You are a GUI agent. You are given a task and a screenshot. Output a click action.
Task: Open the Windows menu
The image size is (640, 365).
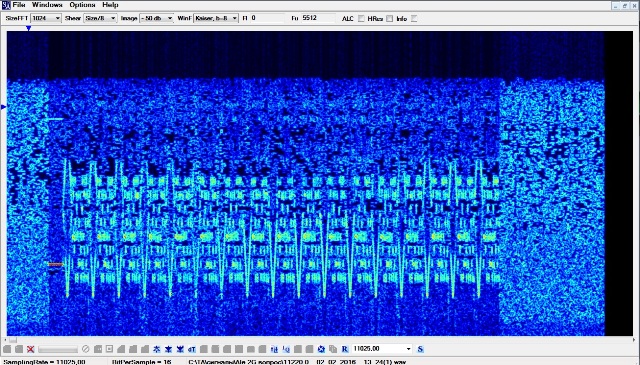point(47,5)
